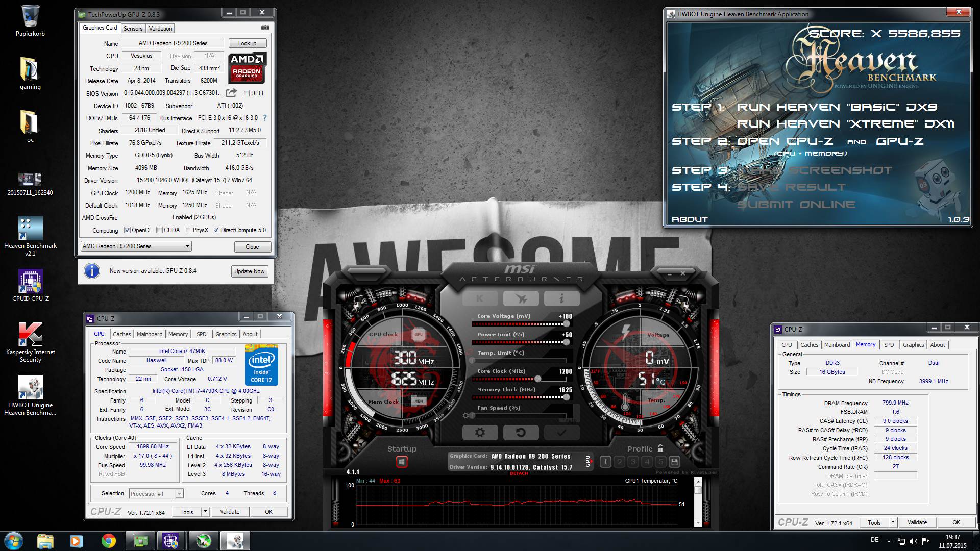Show hidden tray icons arrow
The image size is (980, 551).
(x=889, y=541)
